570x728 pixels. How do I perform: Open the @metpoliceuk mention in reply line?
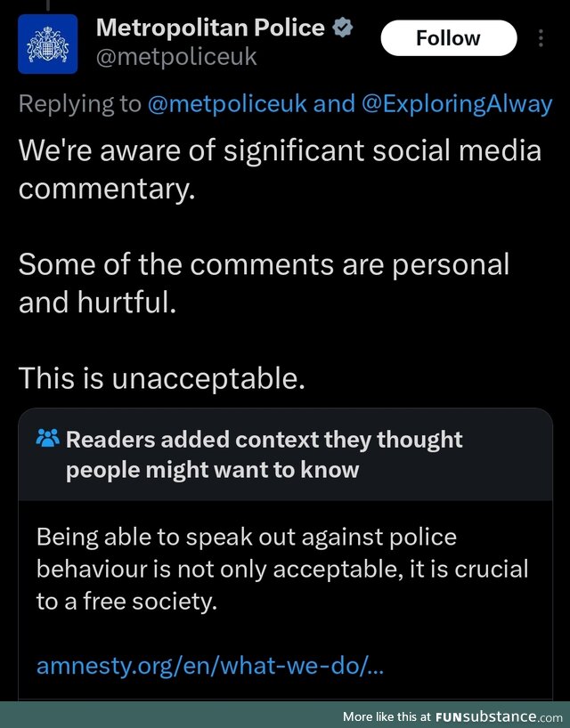click(227, 103)
